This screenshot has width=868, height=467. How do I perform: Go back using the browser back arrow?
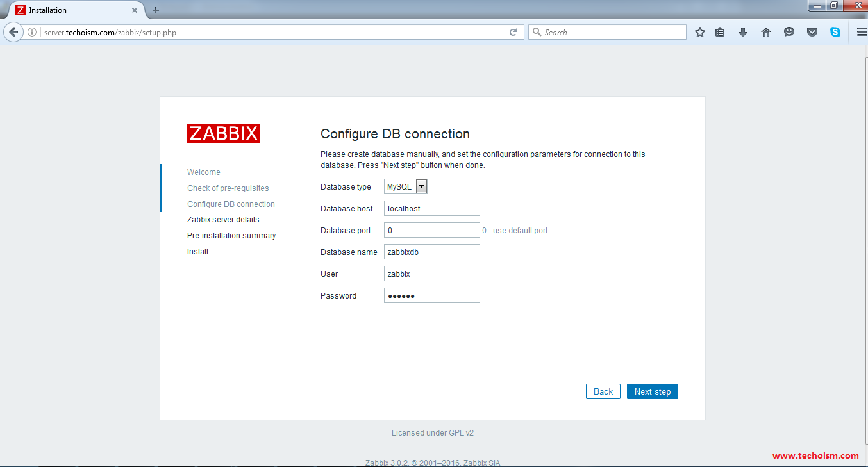[x=13, y=32]
